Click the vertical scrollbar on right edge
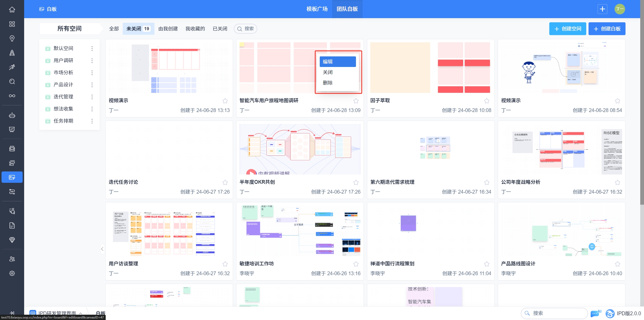644x320 pixels. (642, 101)
